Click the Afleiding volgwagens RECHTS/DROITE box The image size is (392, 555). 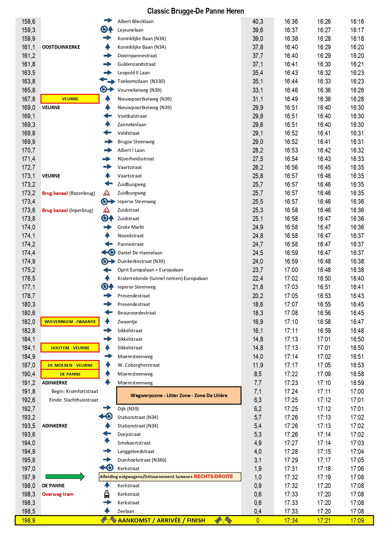pos(170,477)
